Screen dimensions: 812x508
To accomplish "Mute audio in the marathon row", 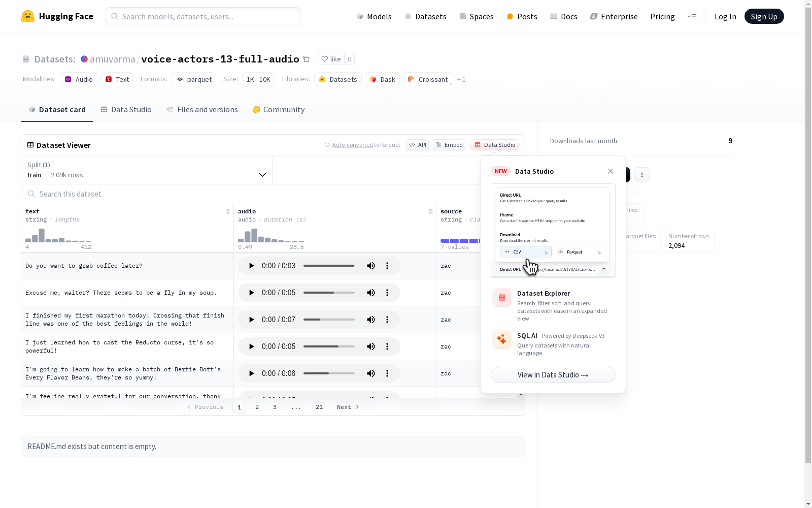I will [x=371, y=320].
